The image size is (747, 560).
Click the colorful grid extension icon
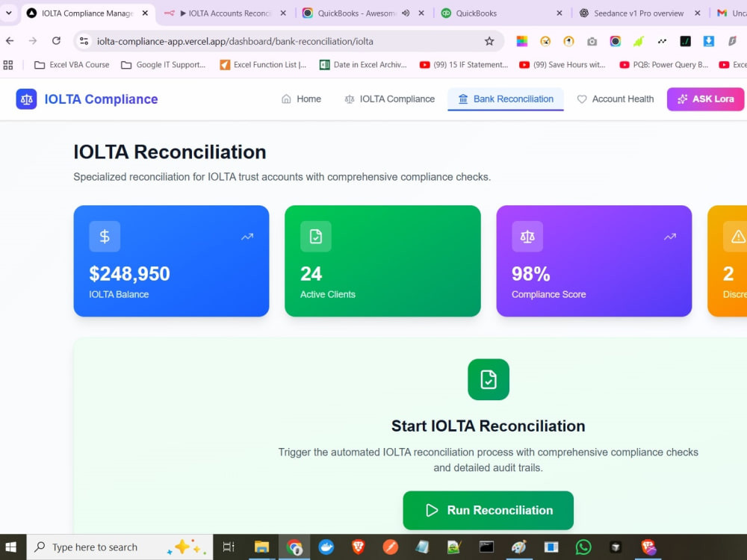tap(522, 41)
